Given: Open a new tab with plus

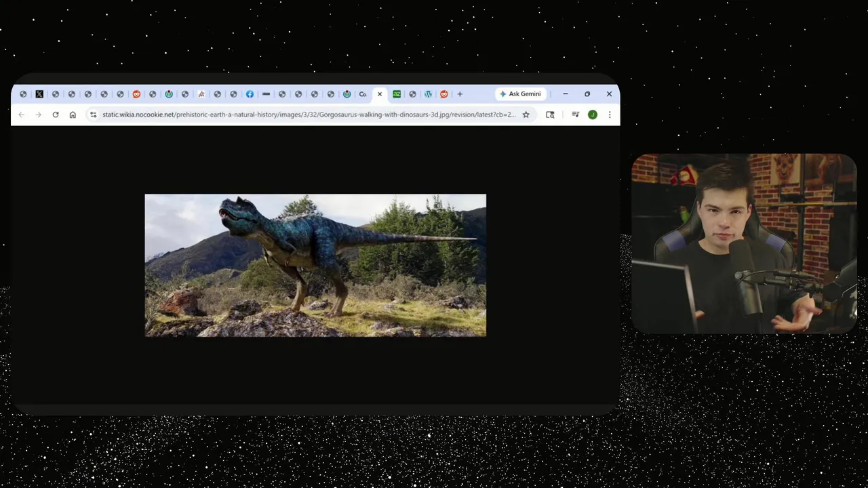Looking at the screenshot, I should click(460, 94).
